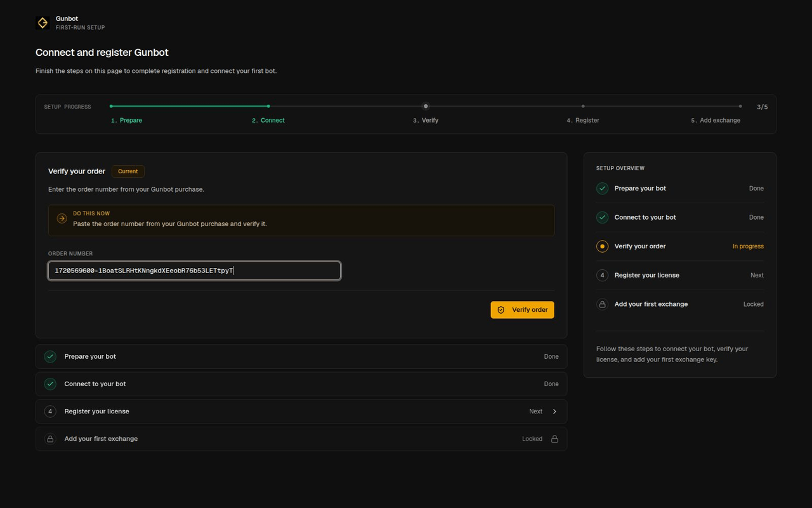Click the arrow icon in Do This Now banner

point(62,218)
